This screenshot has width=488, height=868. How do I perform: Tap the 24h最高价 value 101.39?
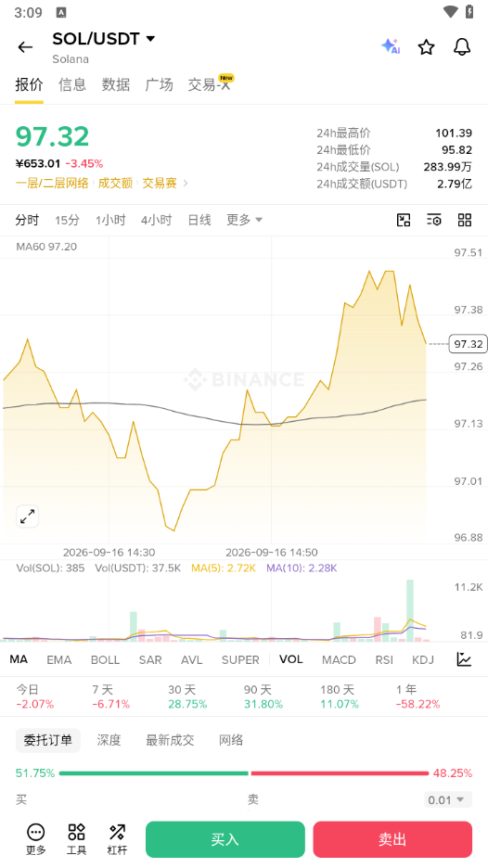(453, 133)
